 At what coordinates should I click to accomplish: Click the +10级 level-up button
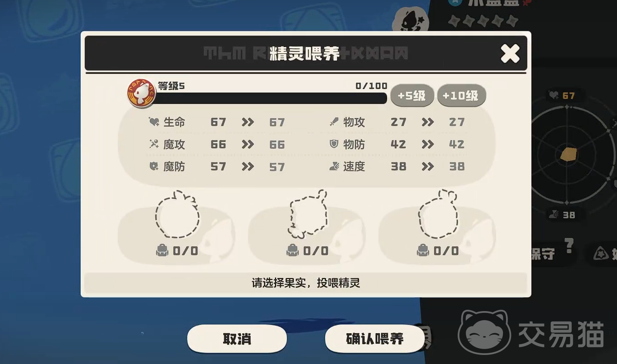(461, 96)
